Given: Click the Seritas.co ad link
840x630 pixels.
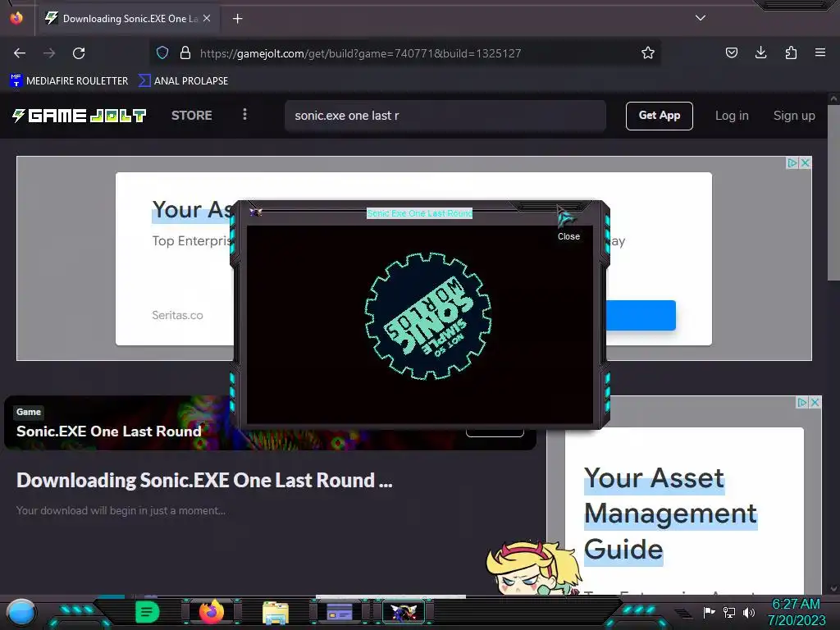Looking at the screenshot, I should point(177,315).
